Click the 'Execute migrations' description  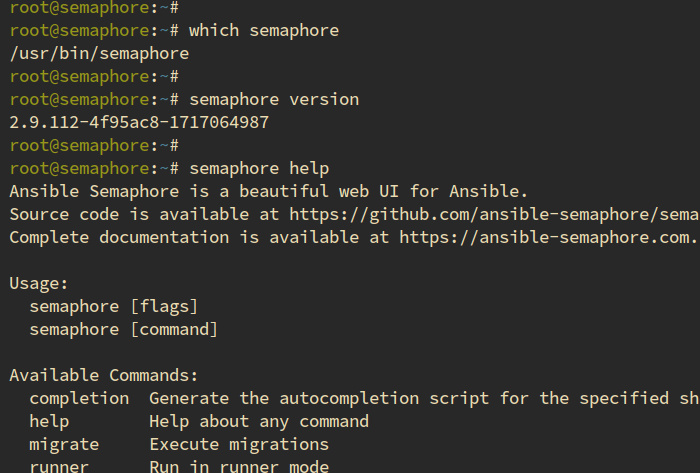pyautogui.click(x=239, y=444)
